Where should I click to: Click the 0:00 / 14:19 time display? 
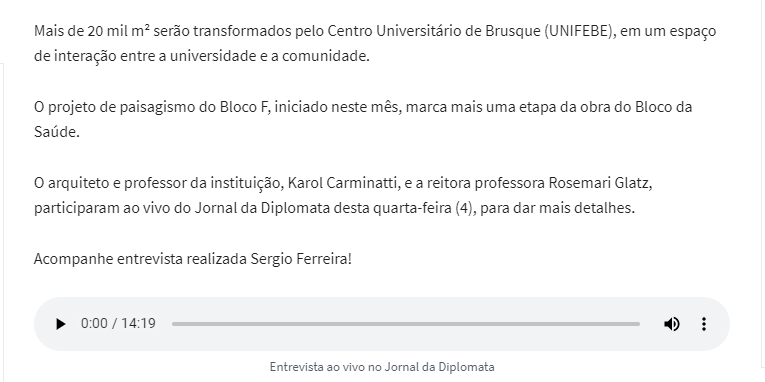[x=118, y=324]
